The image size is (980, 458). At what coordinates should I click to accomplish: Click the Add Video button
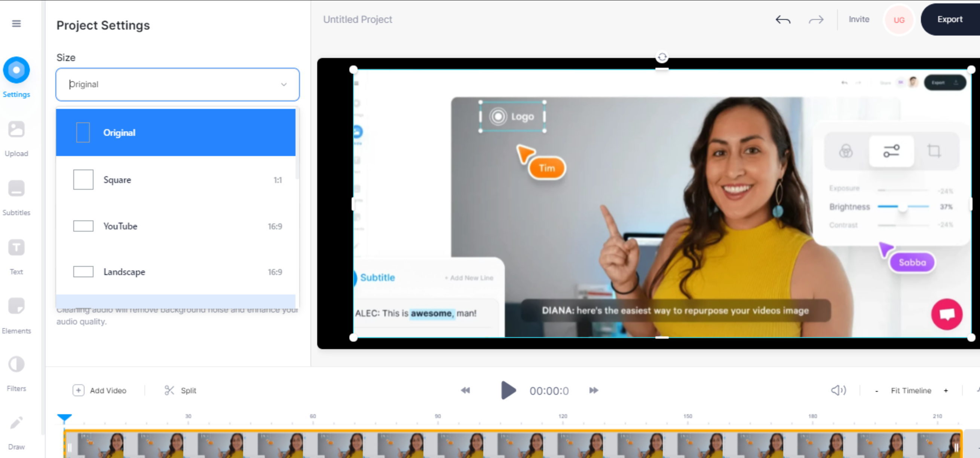coord(100,390)
